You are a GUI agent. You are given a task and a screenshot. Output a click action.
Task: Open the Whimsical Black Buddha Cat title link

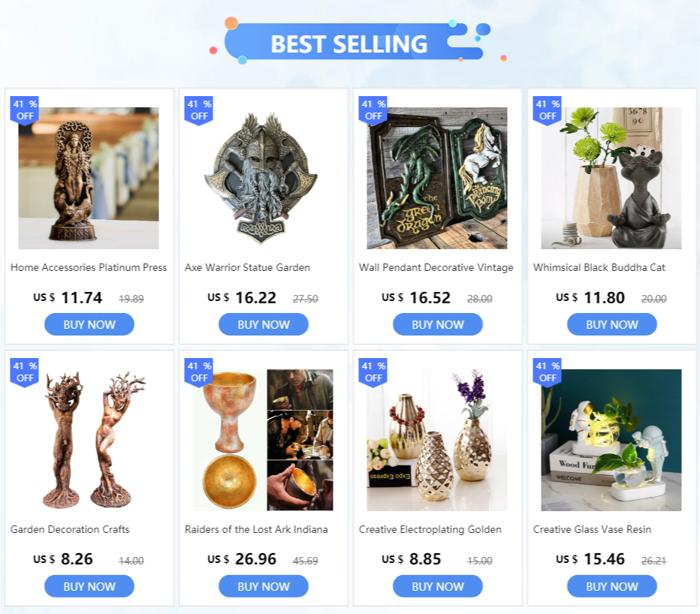[599, 268]
